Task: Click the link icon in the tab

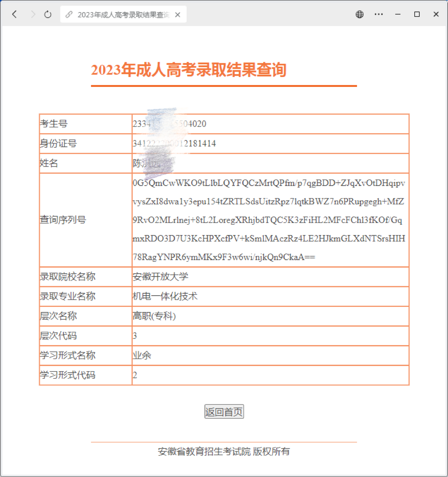Action: click(x=69, y=14)
